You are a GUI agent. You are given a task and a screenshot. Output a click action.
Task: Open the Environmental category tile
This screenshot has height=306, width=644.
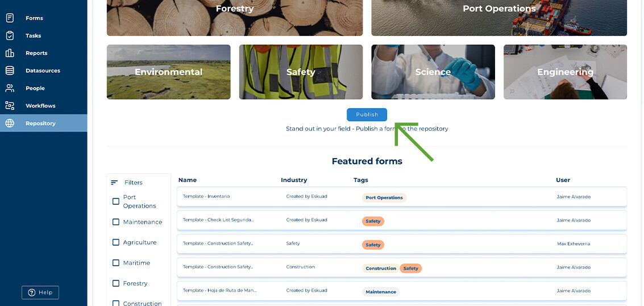(x=168, y=72)
